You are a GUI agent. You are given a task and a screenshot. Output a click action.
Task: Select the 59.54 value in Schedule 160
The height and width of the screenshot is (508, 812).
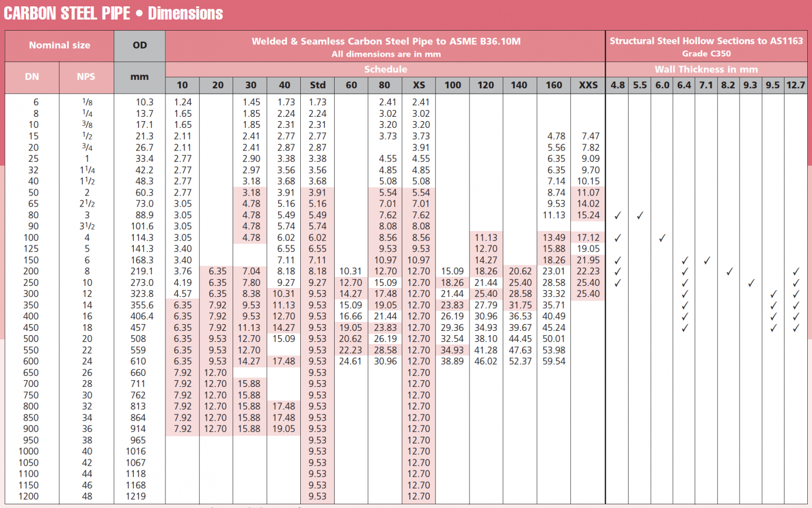[553, 362]
